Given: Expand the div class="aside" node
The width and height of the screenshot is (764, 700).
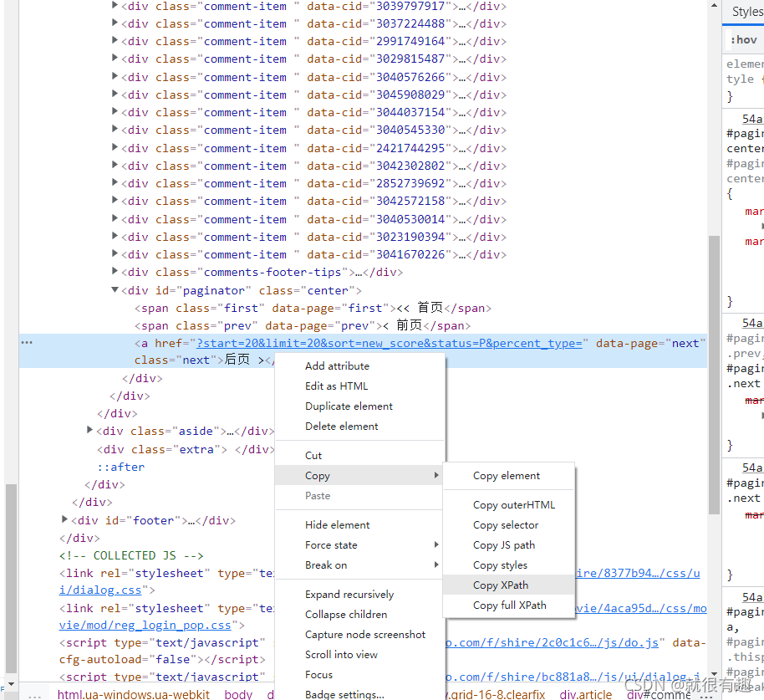Looking at the screenshot, I should [90, 431].
